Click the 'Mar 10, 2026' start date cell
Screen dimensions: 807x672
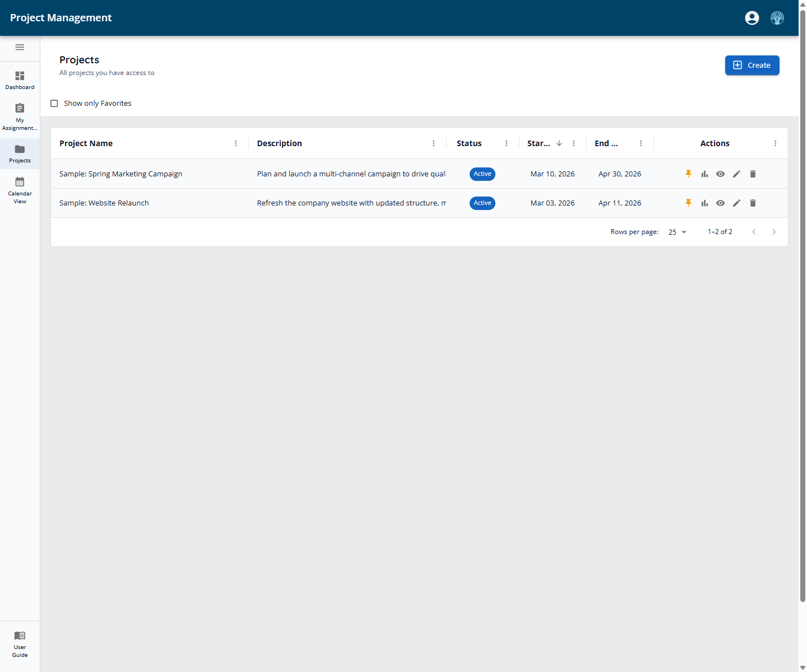tap(553, 174)
